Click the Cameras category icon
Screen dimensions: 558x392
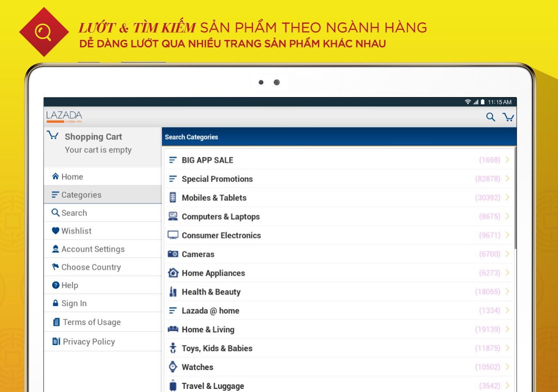click(x=173, y=253)
